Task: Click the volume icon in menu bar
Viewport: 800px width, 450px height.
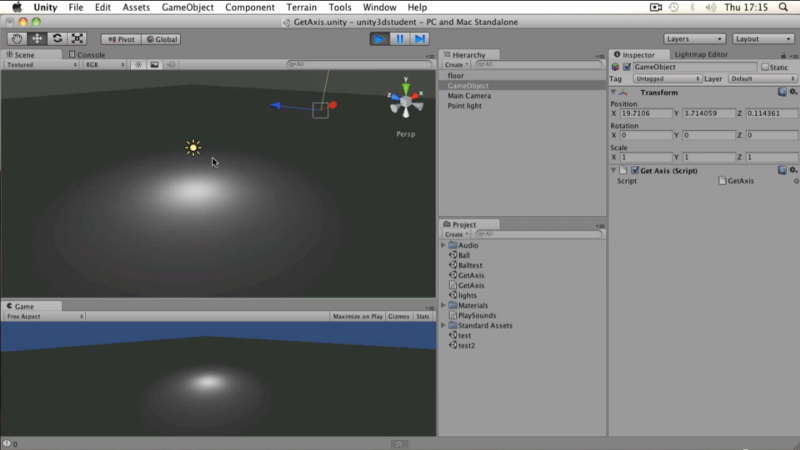Action: click(x=710, y=7)
